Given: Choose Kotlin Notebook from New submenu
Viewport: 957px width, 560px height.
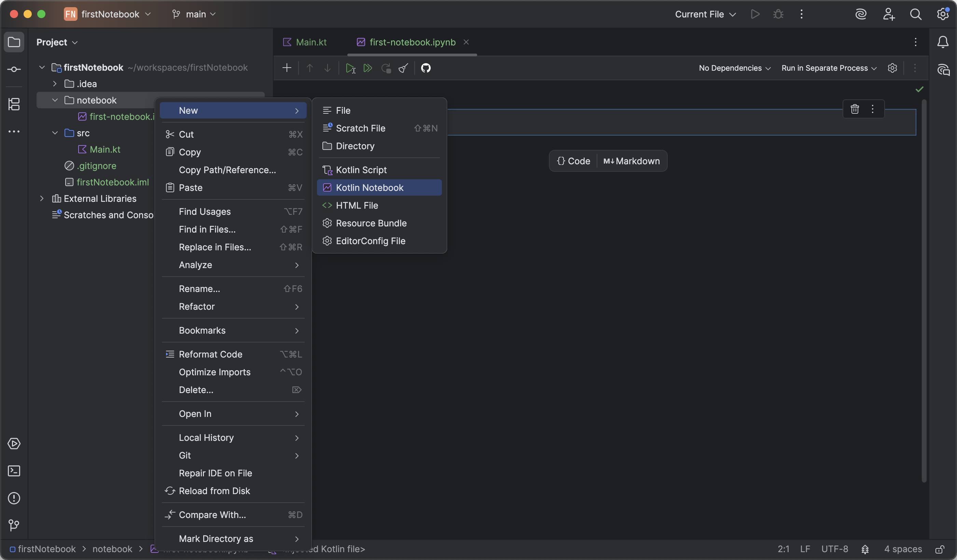Looking at the screenshot, I should (x=379, y=187).
